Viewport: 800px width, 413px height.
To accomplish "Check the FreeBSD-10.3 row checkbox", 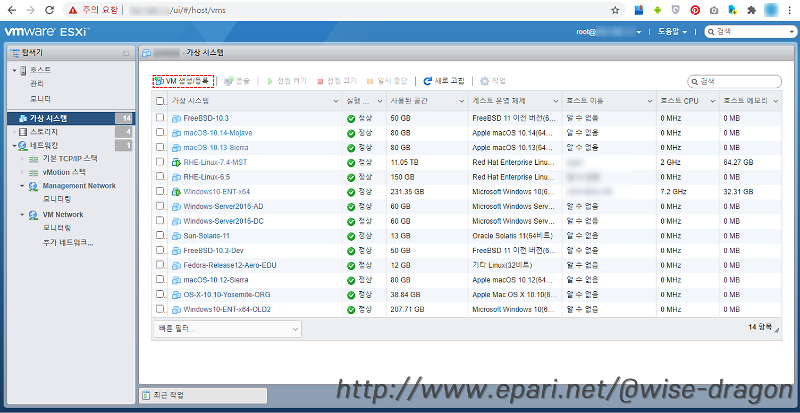I will click(160, 118).
